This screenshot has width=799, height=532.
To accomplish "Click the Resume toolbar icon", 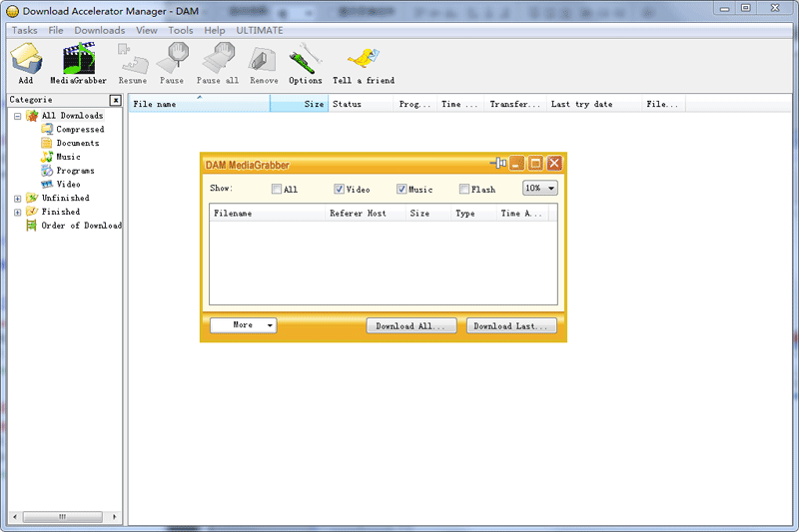I will tap(133, 63).
